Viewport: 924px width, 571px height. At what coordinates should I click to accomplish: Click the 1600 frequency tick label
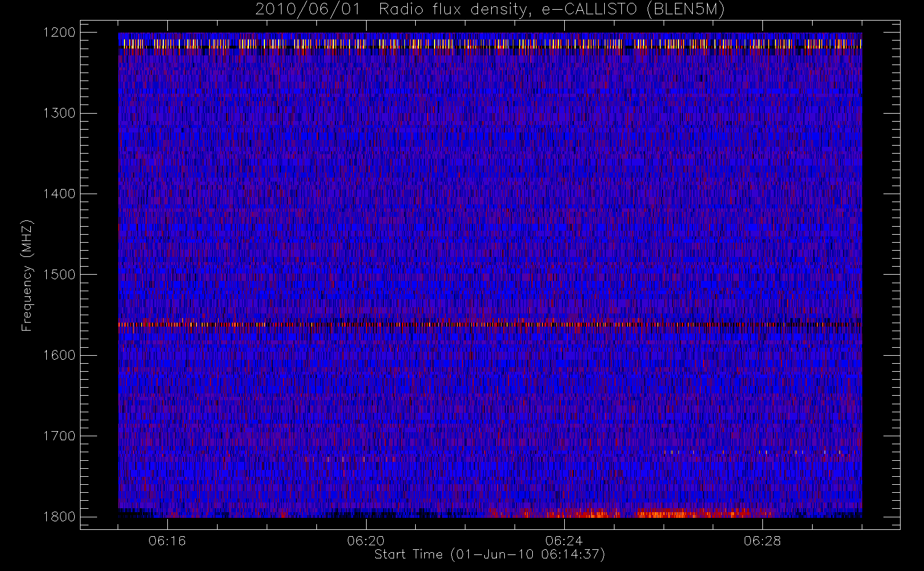point(59,355)
